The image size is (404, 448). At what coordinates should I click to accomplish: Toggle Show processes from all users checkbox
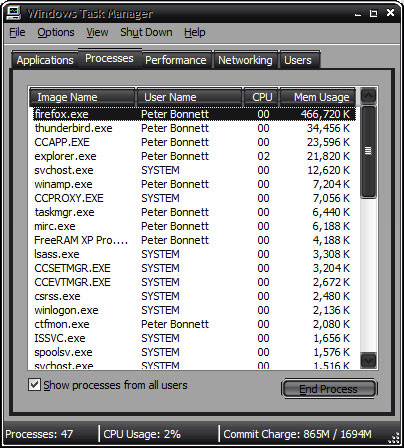(x=34, y=385)
